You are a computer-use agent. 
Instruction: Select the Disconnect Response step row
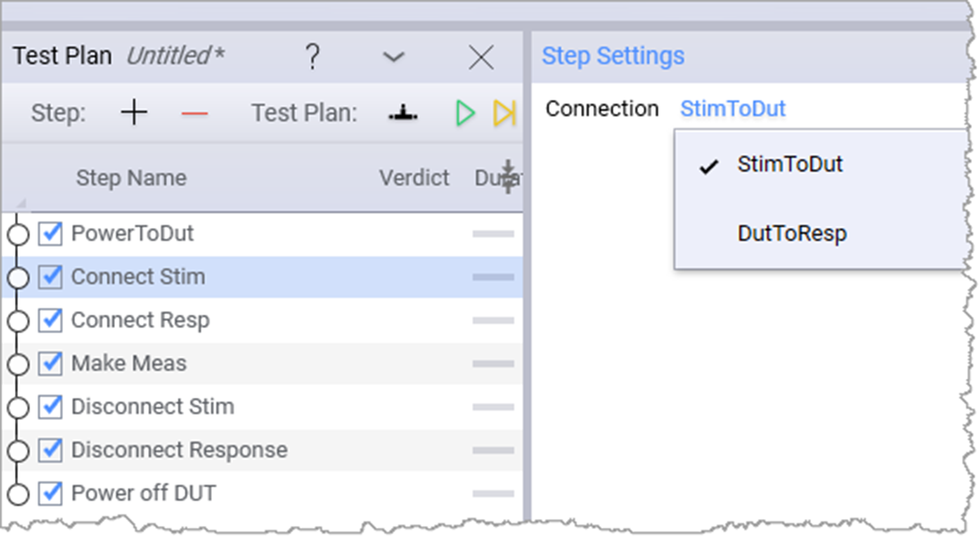179,450
